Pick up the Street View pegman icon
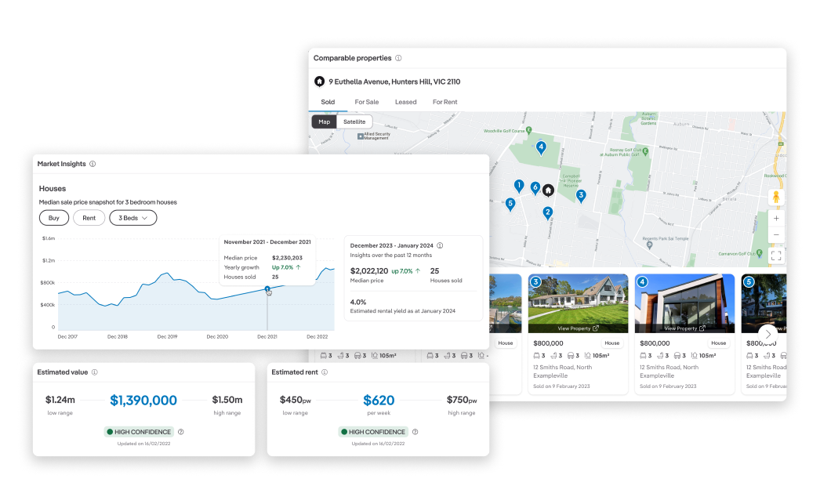Viewport: 820px width, 504px height. tap(776, 197)
